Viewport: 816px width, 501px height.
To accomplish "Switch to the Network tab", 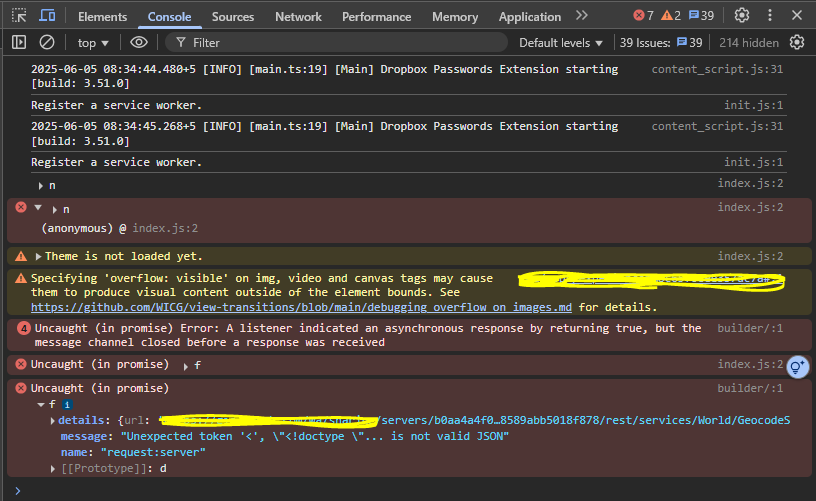I will click(x=298, y=17).
